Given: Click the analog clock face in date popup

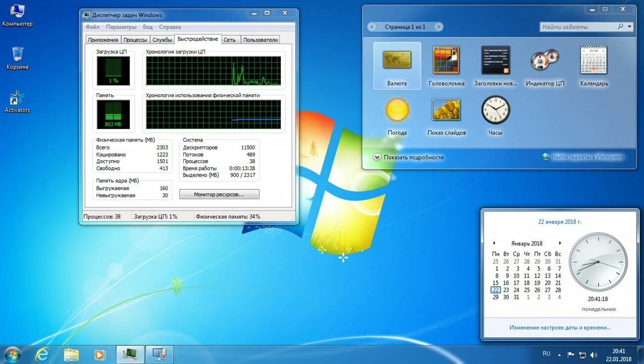Looking at the screenshot, I should click(x=598, y=262).
